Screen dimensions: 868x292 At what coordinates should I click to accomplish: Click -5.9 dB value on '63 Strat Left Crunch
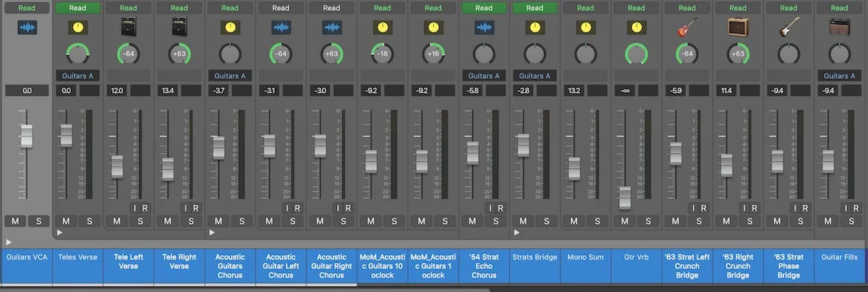676,90
